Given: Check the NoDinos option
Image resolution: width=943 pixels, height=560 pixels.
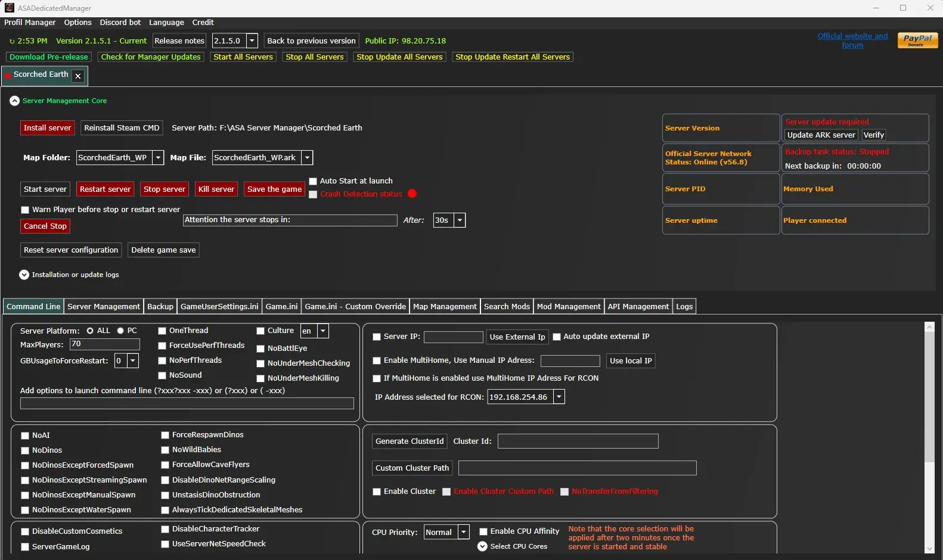Looking at the screenshot, I should coord(25,450).
